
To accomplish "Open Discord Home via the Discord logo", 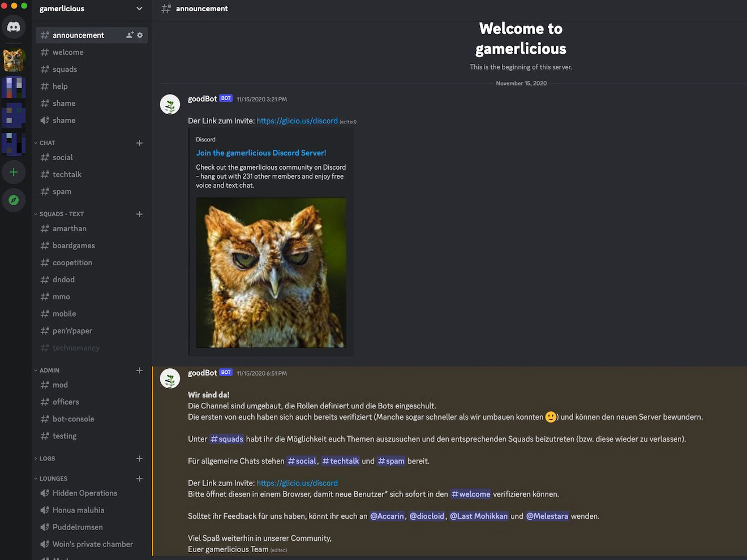I will click(x=14, y=27).
